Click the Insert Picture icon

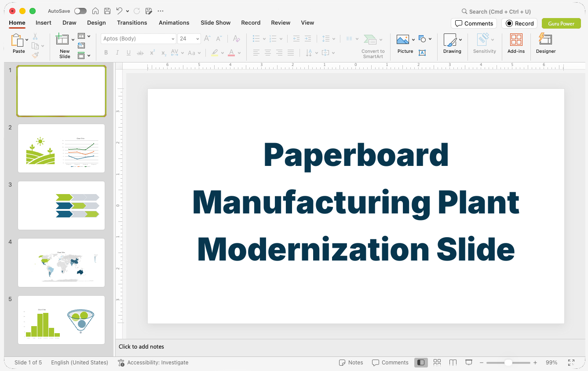pos(403,40)
